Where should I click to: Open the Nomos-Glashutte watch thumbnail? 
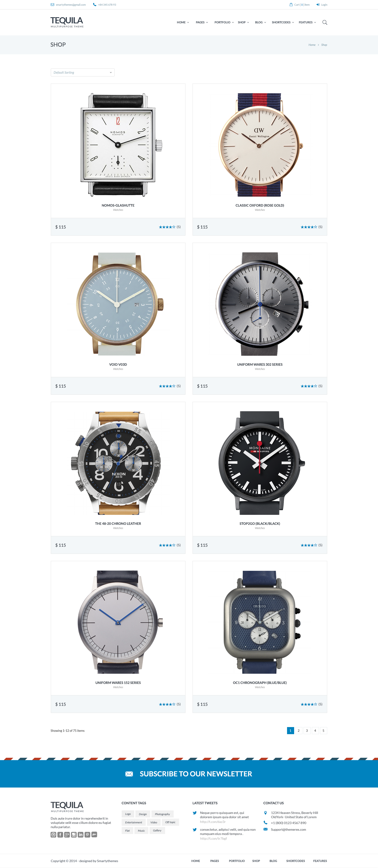(x=118, y=145)
